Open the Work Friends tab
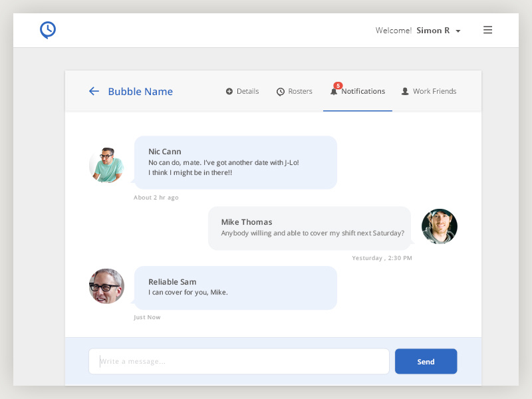532x399 pixels. pos(434,91)
